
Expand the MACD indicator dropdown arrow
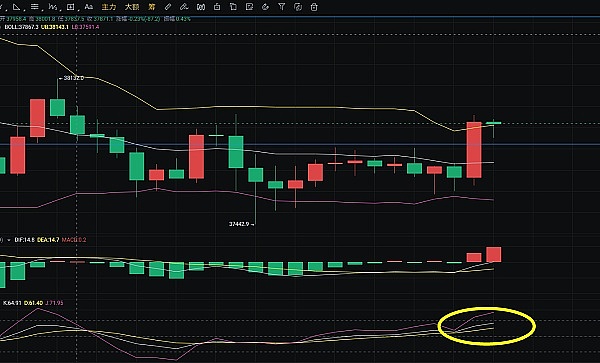pos(8,240)
